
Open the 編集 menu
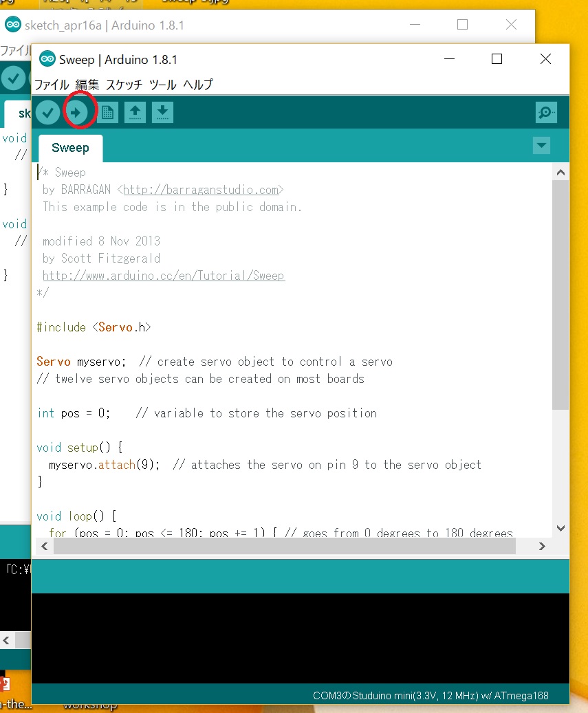tap(87, 85)
